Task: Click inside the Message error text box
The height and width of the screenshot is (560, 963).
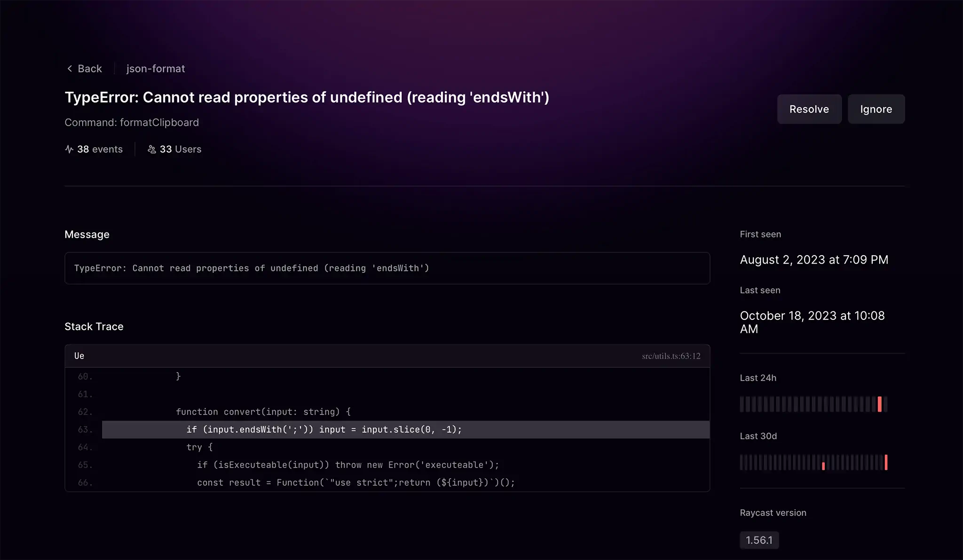Action: (387, 268)
